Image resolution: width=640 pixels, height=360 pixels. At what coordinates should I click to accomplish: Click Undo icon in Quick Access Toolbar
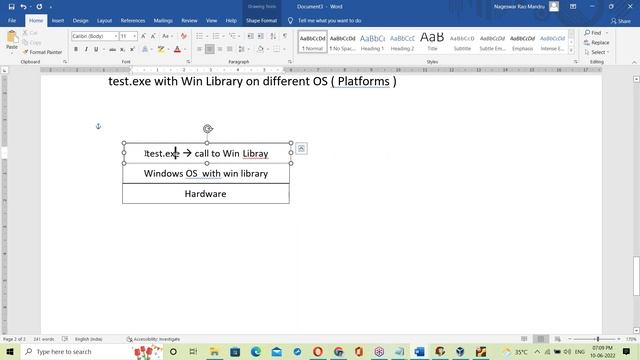click(23, 7)
